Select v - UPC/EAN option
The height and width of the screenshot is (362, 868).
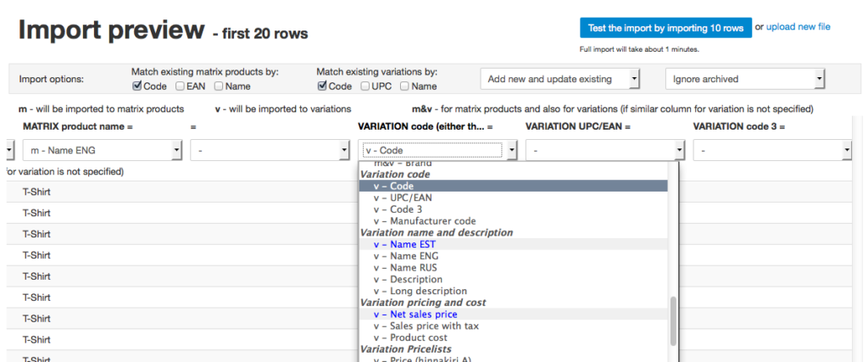click(513, 198)
